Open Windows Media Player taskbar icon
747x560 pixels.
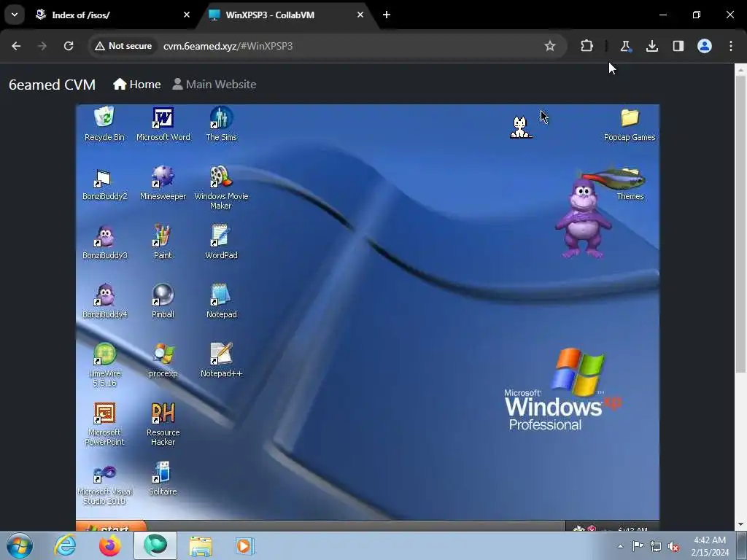click(x=245, y=545)
